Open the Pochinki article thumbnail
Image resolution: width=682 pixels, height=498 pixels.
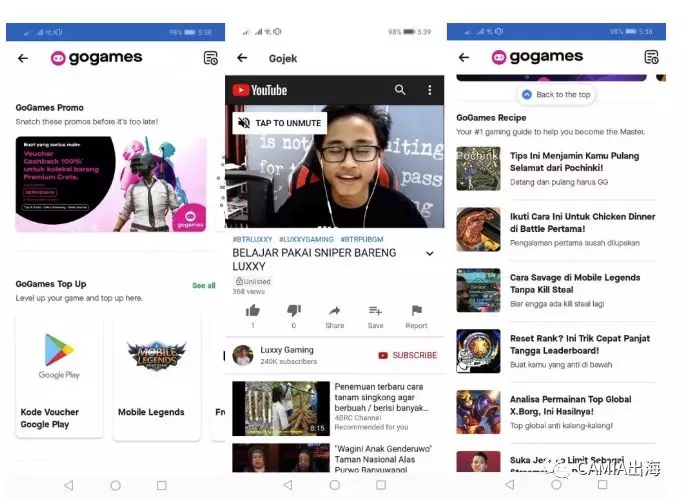(478, 168)
